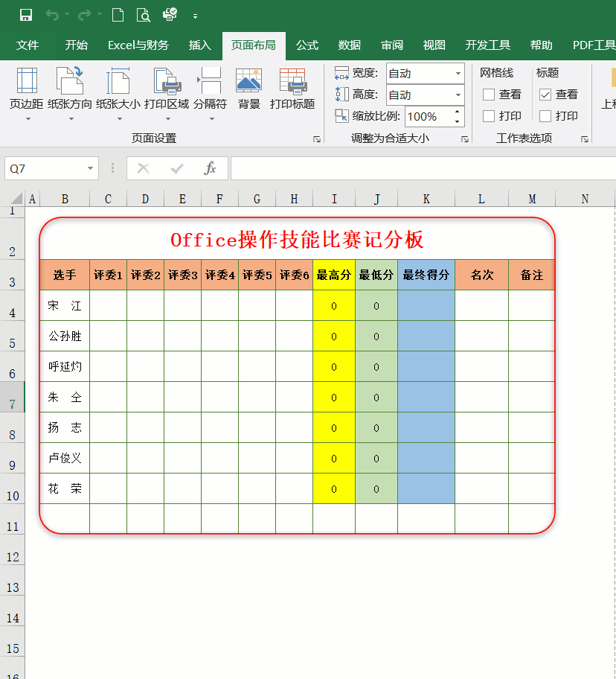The width and height of the screenshot is (616, 679).
Task: Switch to the 审阅 tab
Action: (392, 45)
